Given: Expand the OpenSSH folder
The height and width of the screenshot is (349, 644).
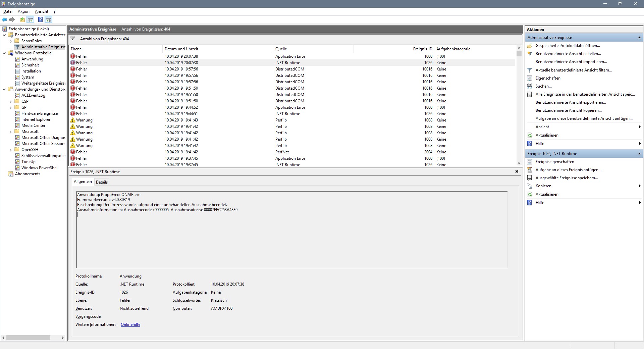Looking at the screenshot, I should (11, 150).
